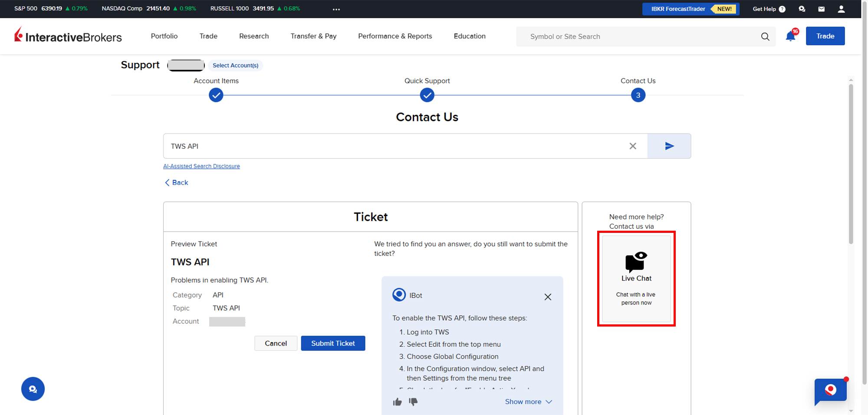Click the chat bubbles icon in top bar
868x415 pixels.
click(802, 9)
